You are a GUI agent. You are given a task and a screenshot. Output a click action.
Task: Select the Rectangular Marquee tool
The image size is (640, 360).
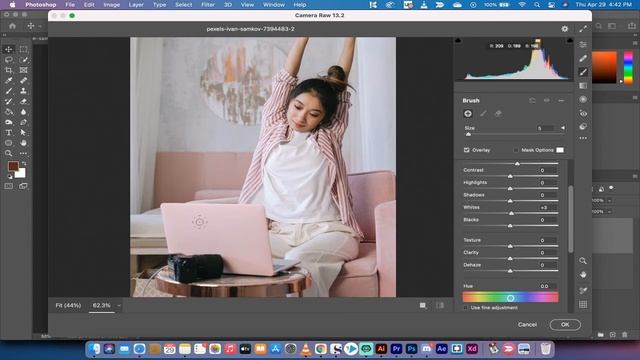click(23, 49)
